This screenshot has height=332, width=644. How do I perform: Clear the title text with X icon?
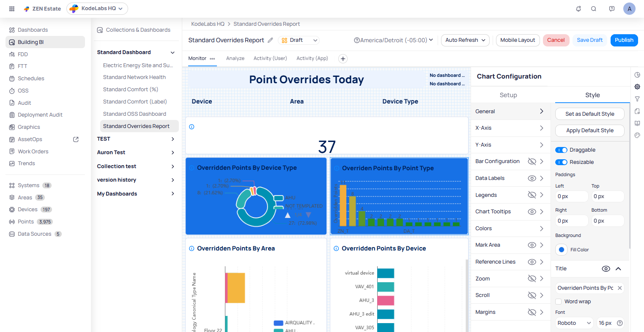click(x=619, y=288)
